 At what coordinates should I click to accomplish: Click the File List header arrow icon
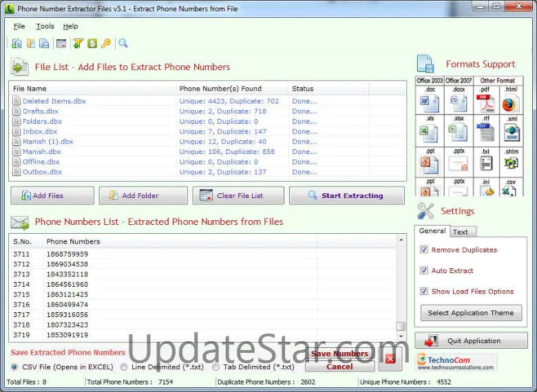point(19,66)
